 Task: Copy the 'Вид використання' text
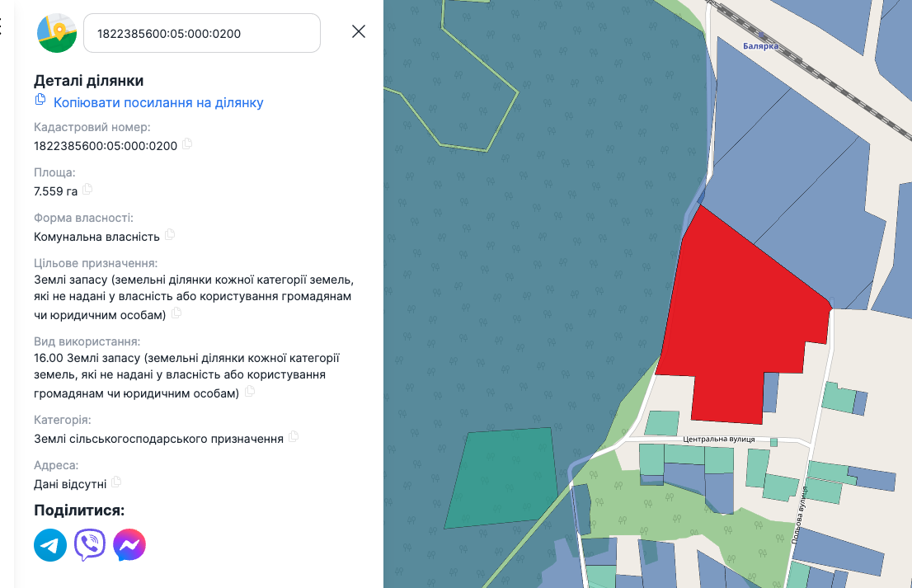tap(250, 392)
